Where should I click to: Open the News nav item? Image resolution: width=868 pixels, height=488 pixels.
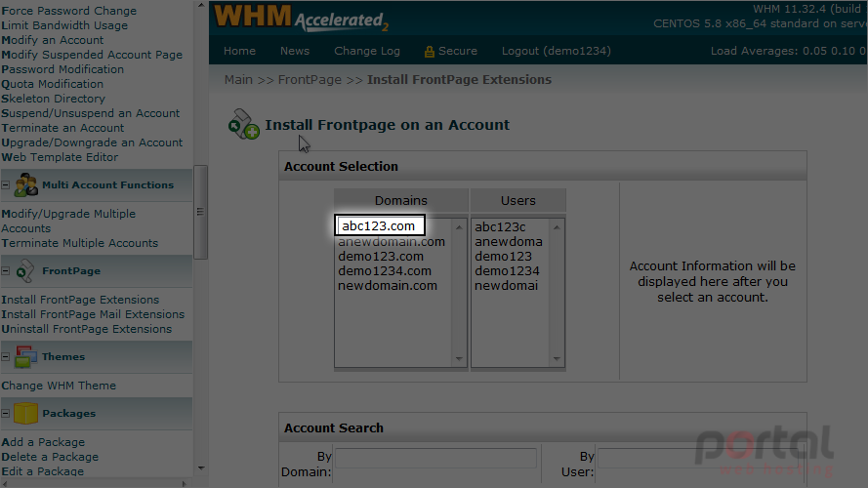coord(295,51)
